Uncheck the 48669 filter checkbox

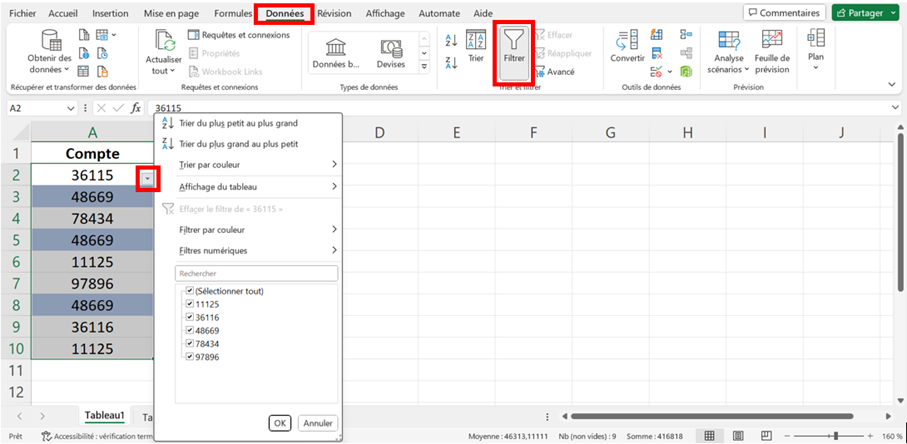190,331
